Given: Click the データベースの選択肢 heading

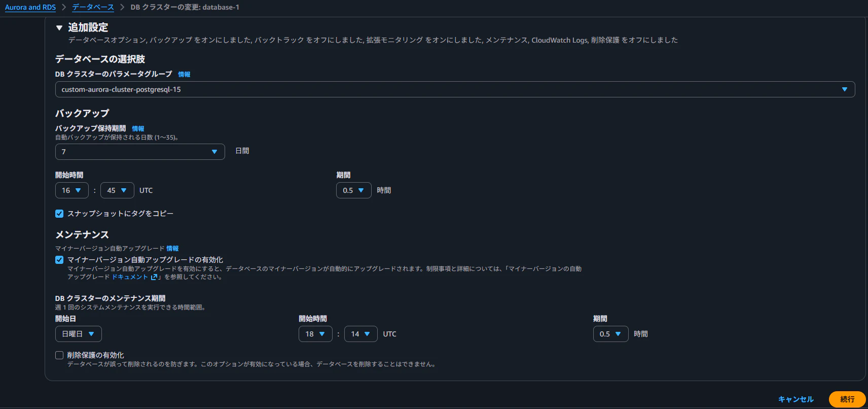Looking at the screenshot, I should point(100,59).
